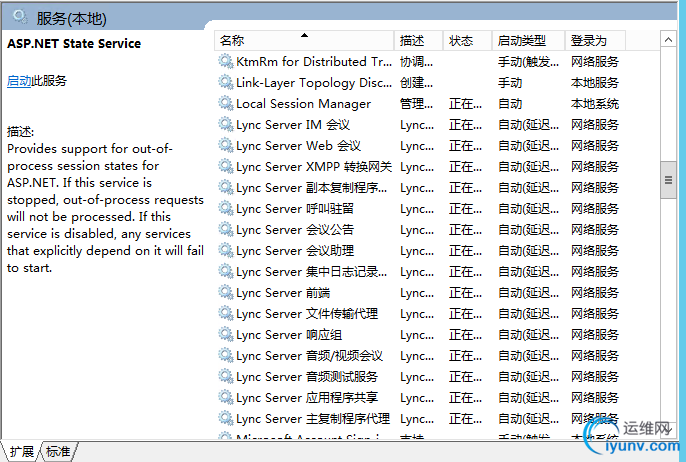Image resolution: width=686 pixels, height=462 pixels.
Task: Select the Lync Server XMPP 转换网关 name
Action: tap(314, 167)
